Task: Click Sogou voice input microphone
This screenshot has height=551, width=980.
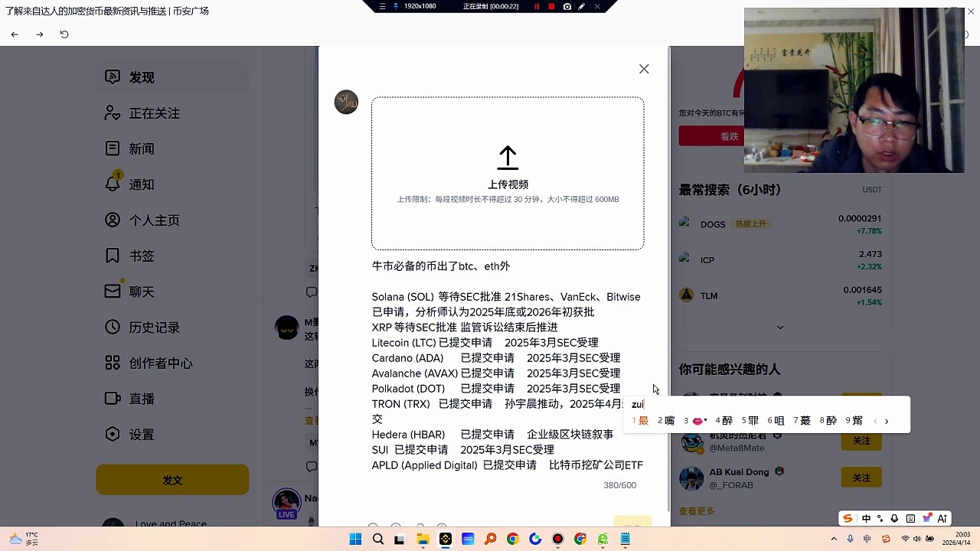Action: (894, 518)
